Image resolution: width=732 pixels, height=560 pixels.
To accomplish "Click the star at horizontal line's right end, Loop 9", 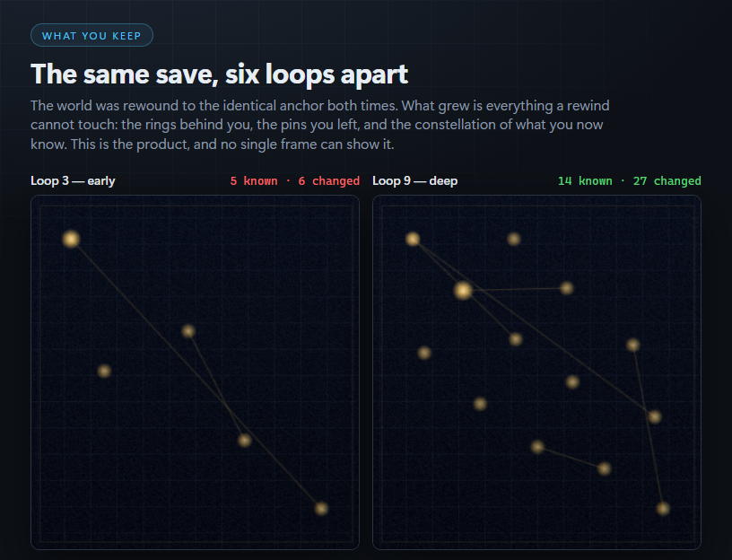I will pyautogui.click(x=567, y=288).
